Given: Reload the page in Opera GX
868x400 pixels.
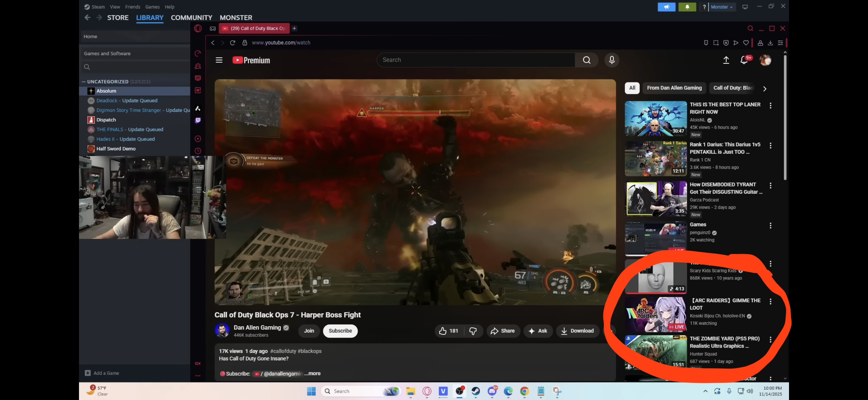Looking at the screenshot, I should 232,42.
